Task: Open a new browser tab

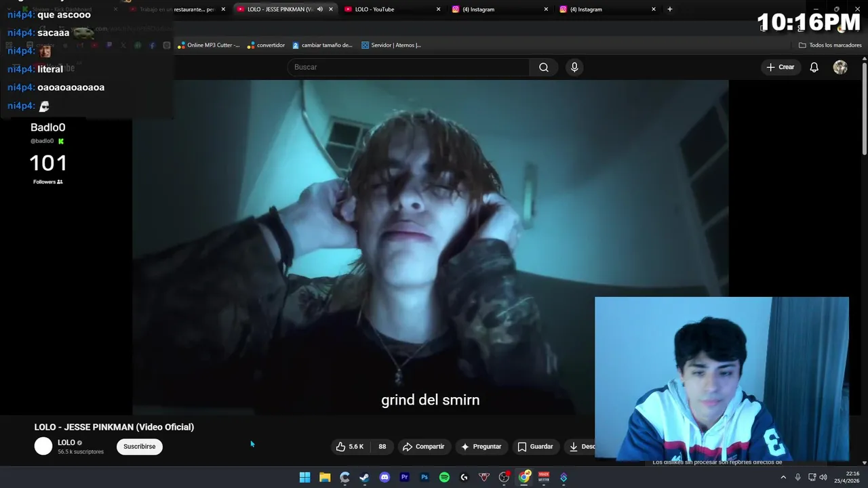Action: click(x=670, y=9)
